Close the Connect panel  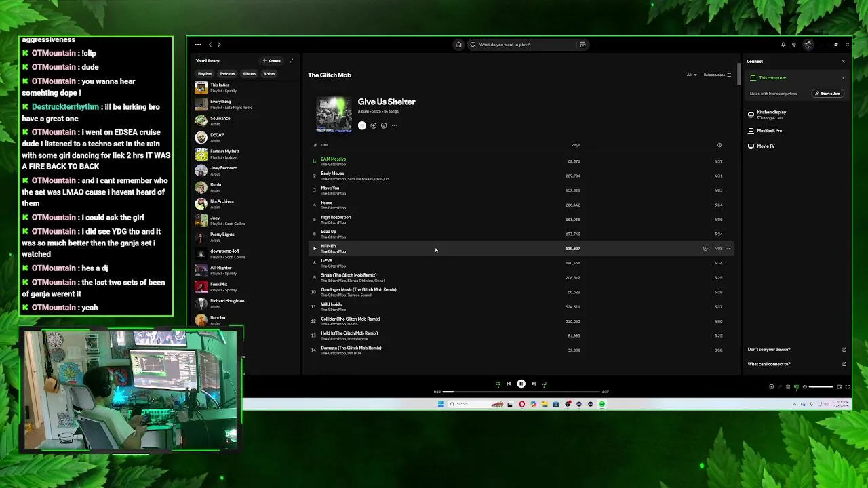pos(844,61)
